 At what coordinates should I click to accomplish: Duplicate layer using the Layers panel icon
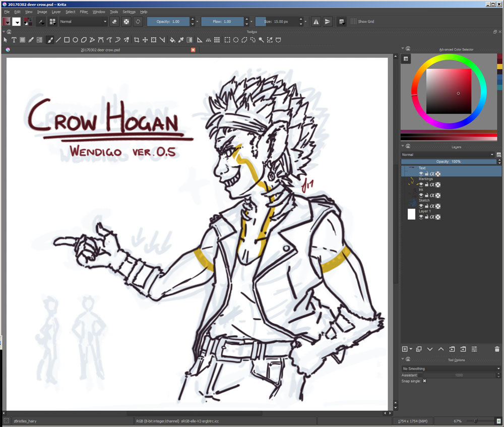(419, 349)
